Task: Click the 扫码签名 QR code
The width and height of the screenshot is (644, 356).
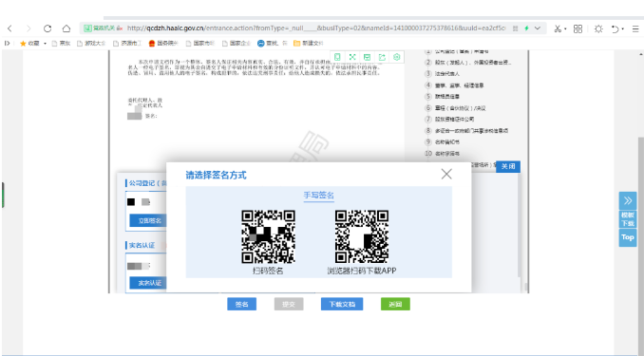Action: [268, 236]
